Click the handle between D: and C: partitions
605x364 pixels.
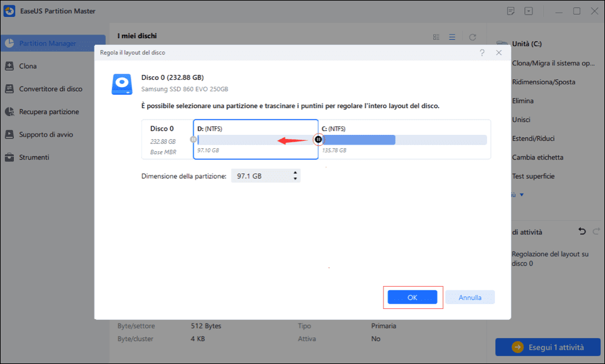[x=318, y=139]
